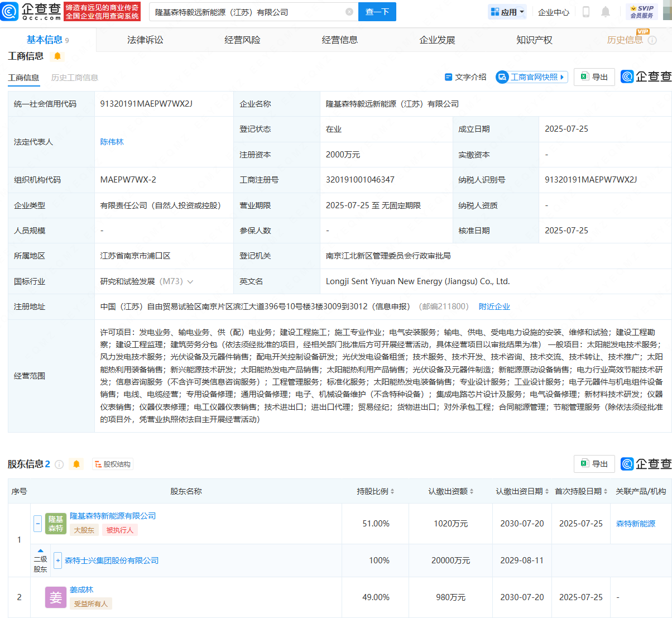Click the bell alert beside 工商信息 heading
The height and width of the screenshot is (618, 672).
coord(57,56)
